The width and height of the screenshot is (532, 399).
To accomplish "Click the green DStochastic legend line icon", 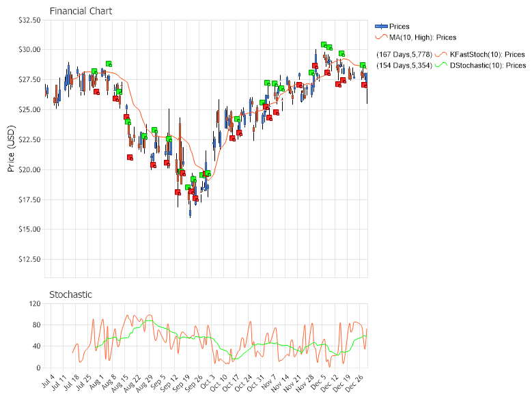I will pyautogui.click(x=441, y=66).
